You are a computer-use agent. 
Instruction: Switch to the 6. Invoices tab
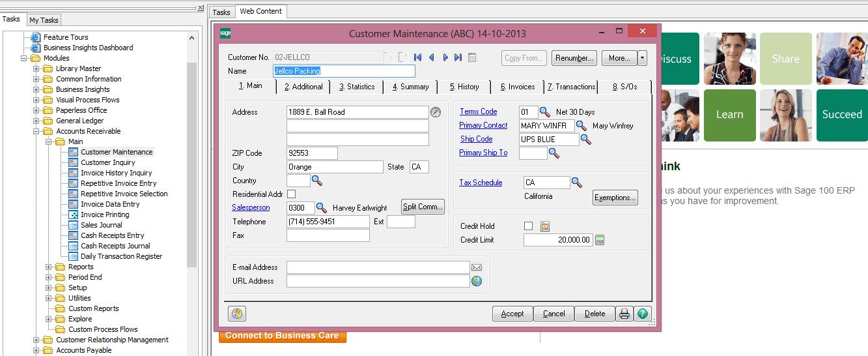[517, 87]
